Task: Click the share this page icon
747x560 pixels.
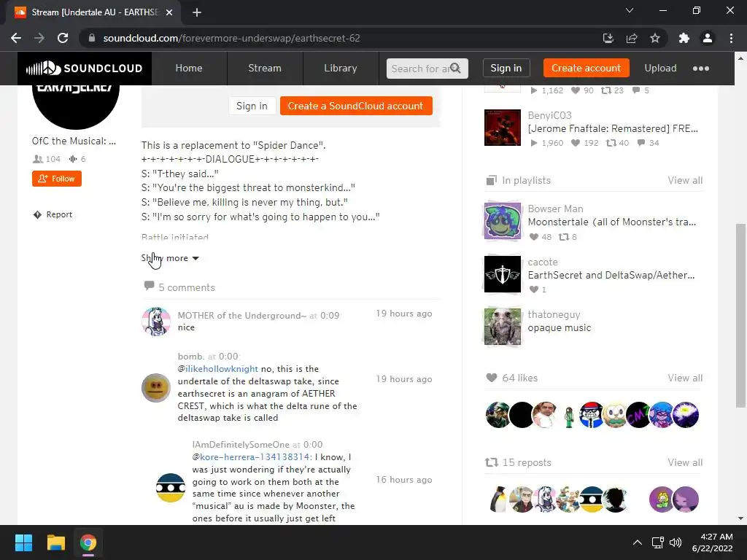Action: [632, 38]
